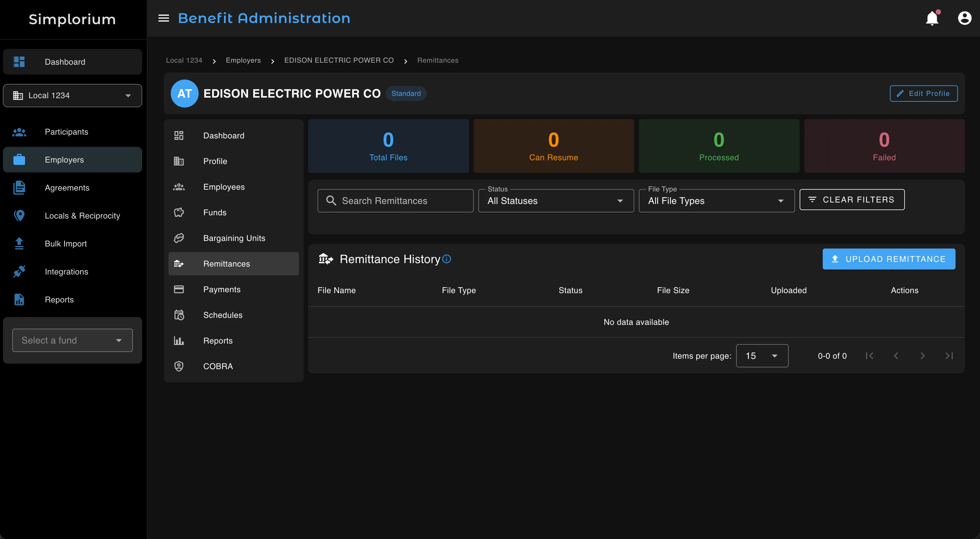The height and width of the screenshot is (539, 980).
Task: Select a fund from the sidebar dropdown
Action: click(x=72, y=340)
